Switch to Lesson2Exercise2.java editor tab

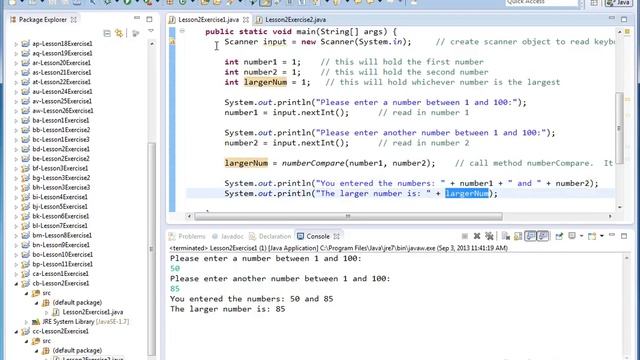[291, 20]
